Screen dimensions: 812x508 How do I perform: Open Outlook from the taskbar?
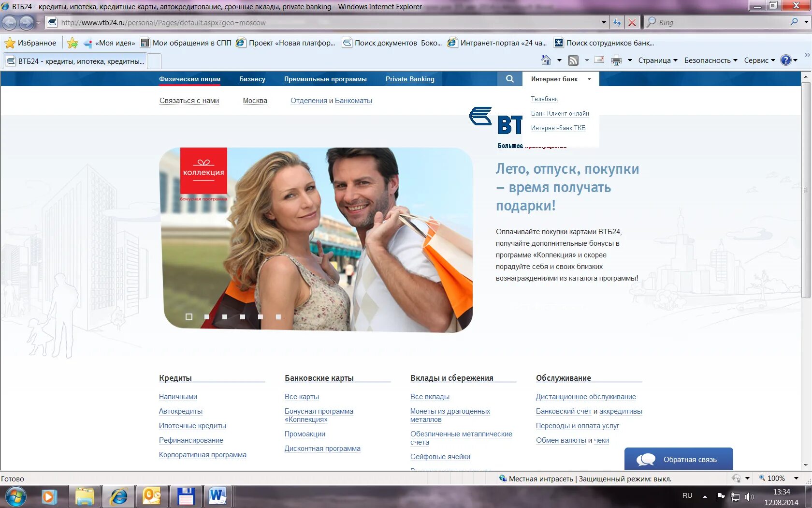tap(152, 497)
